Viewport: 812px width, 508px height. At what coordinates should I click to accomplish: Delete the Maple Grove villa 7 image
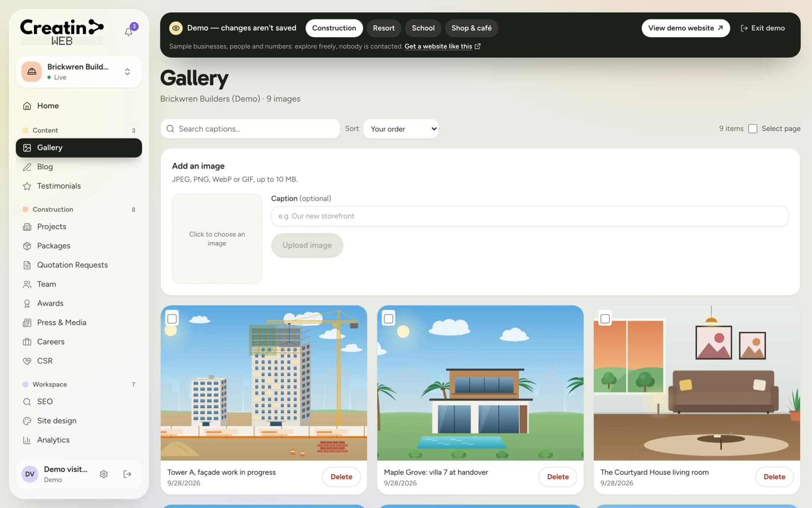point(558,477)
